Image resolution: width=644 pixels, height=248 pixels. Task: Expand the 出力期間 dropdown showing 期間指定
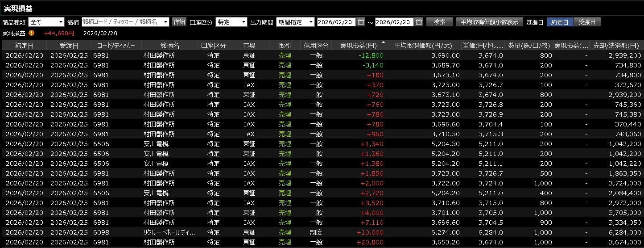[295, 22]
